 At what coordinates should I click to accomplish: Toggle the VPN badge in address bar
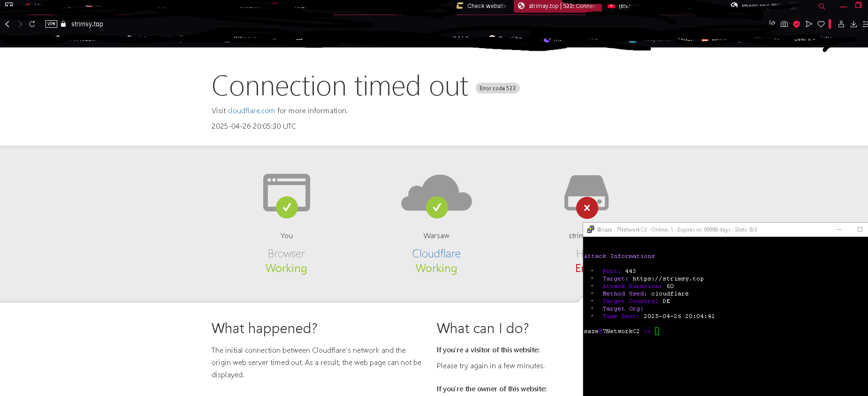51,24
